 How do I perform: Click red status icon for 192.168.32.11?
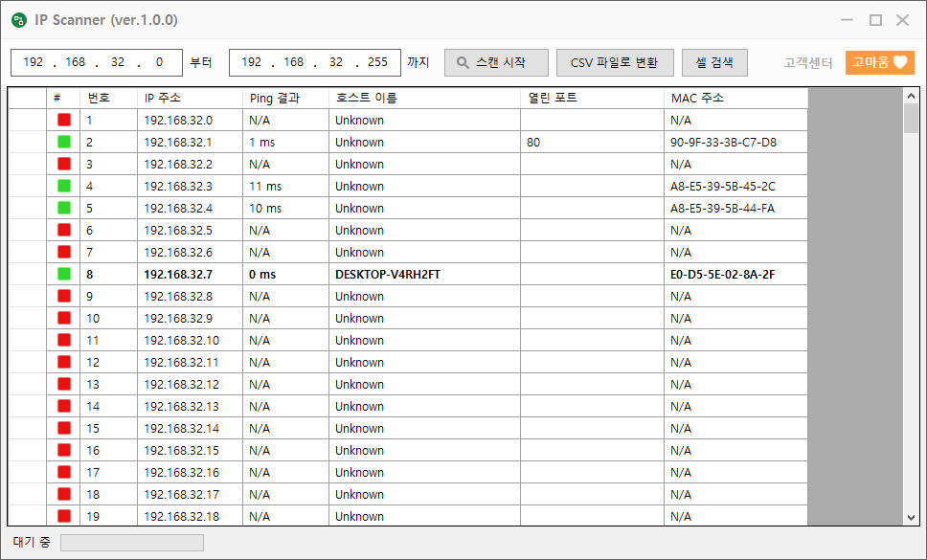(64, 362)
